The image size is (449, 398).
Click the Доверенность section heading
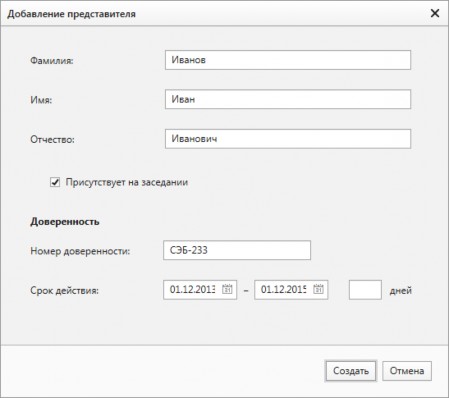click(x=65, y=222)
